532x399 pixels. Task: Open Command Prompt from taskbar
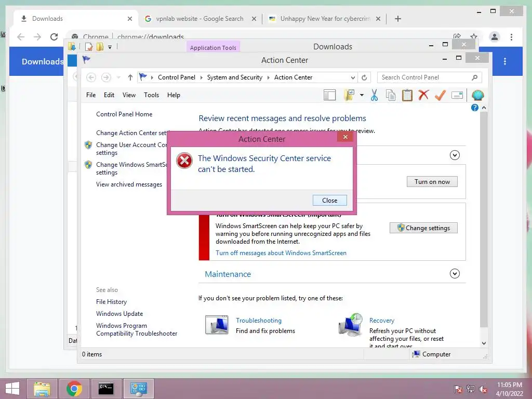tap(106, 389)
